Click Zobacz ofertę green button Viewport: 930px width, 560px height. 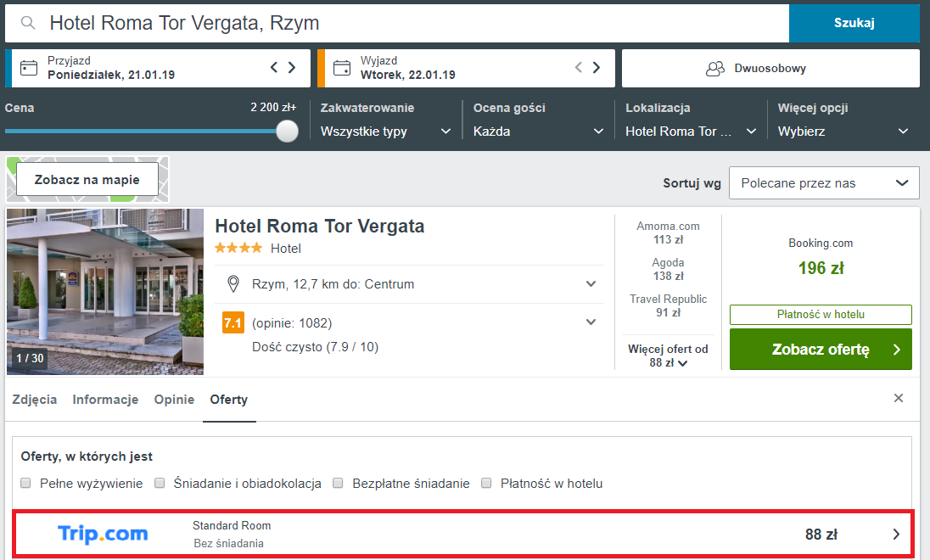pos(821,350)
